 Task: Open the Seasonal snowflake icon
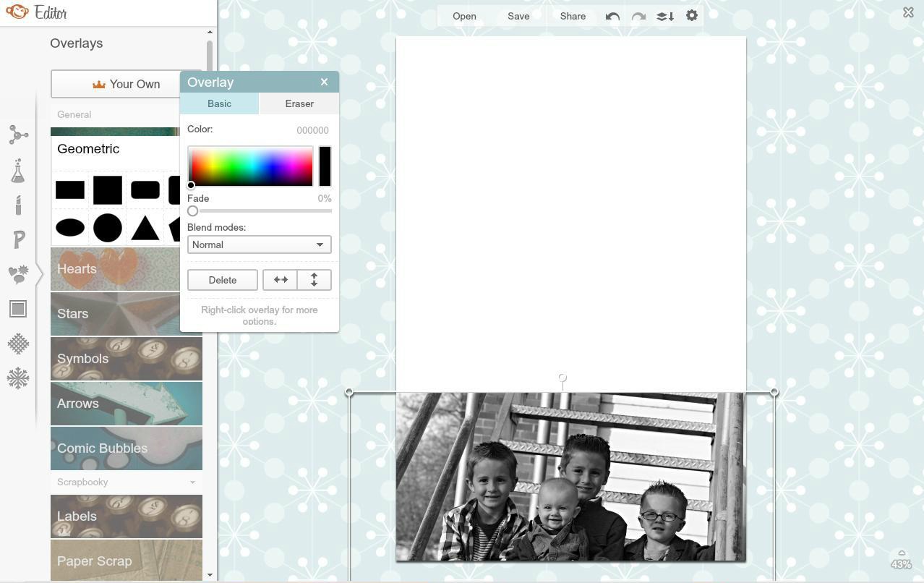tap(18, 378)
